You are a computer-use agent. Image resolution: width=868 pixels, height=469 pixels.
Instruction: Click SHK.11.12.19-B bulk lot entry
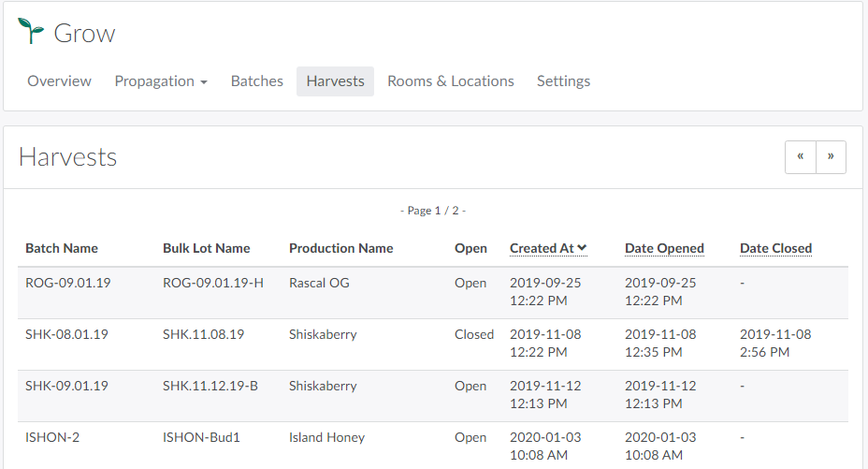pos(210,386)
